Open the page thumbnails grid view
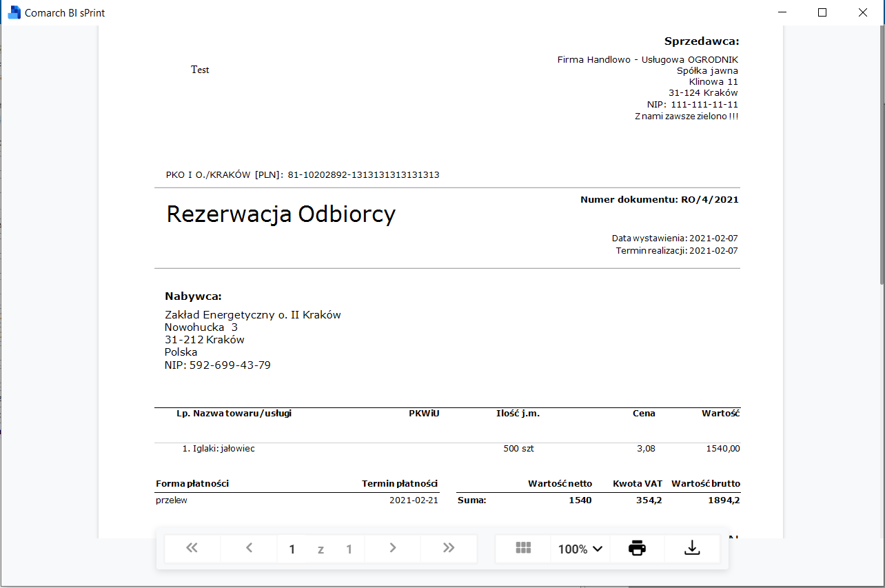Viewport: 885px width, 588px height. [x=524, y=549]
